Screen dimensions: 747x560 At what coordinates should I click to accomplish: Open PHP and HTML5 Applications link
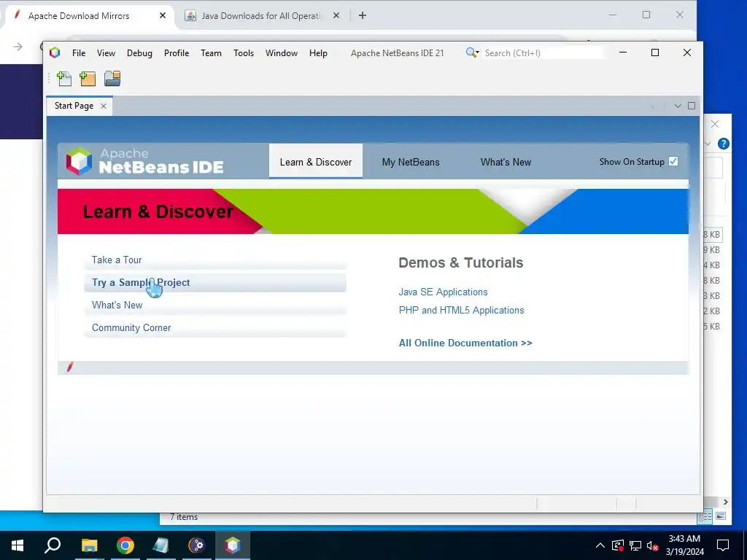tap(461, 310)
